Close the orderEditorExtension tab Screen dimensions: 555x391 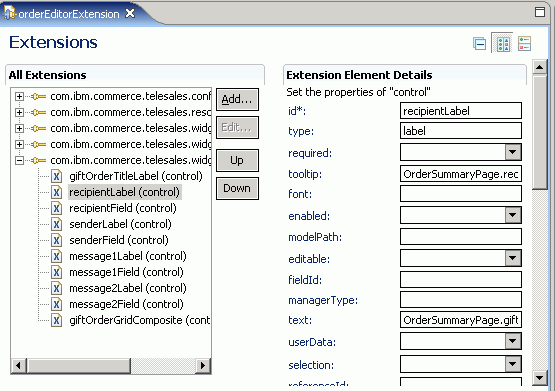tap(130, 13)
